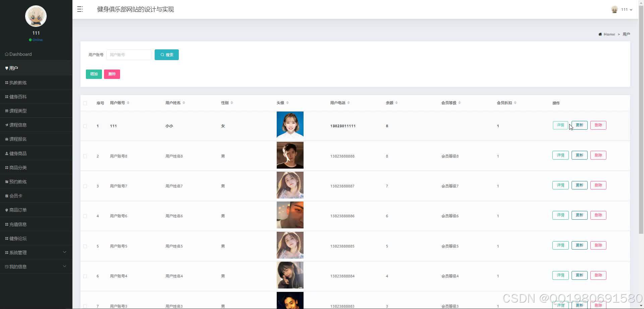Click 更新 for user 111
Image resolution: width=644 pixels, height=309 pixels.
pyautogui.click(x=580, y=125)
